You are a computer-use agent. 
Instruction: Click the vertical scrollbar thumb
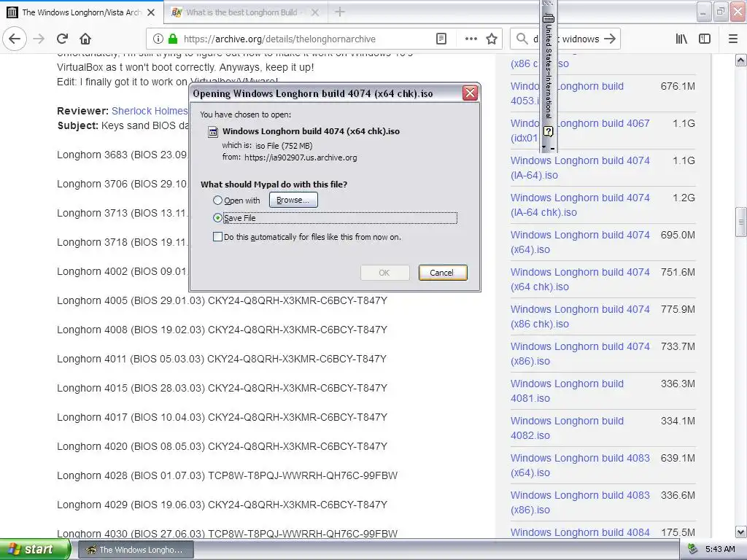(x=740, y=222)
